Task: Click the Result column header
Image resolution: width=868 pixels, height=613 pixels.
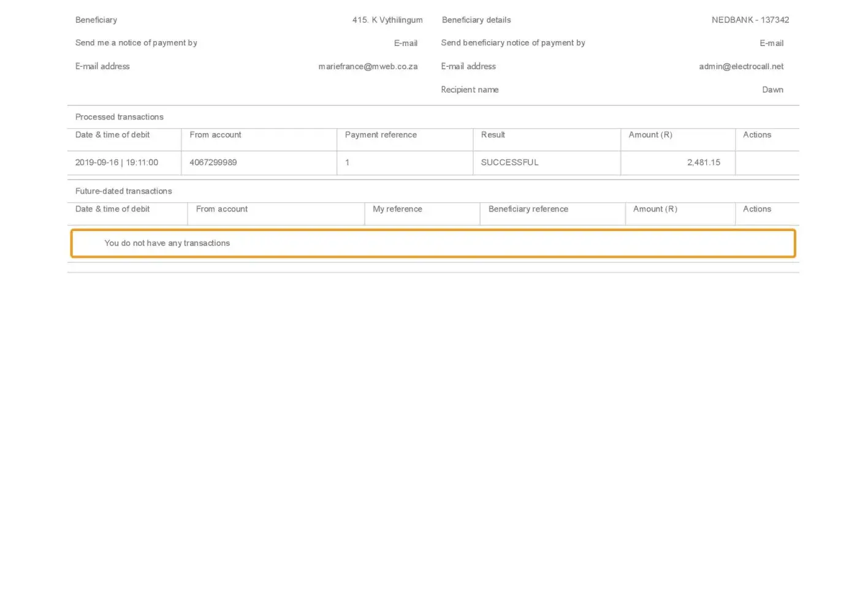Action: click(493, 135)
